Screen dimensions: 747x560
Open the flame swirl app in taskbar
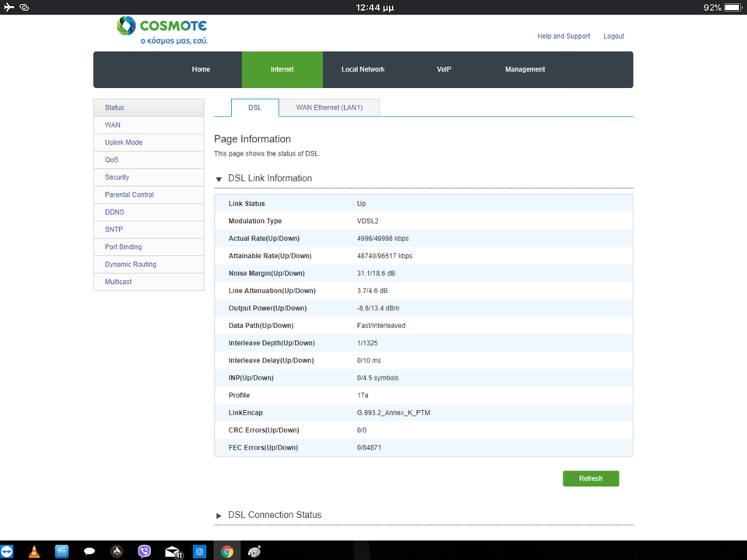point(117,551)
